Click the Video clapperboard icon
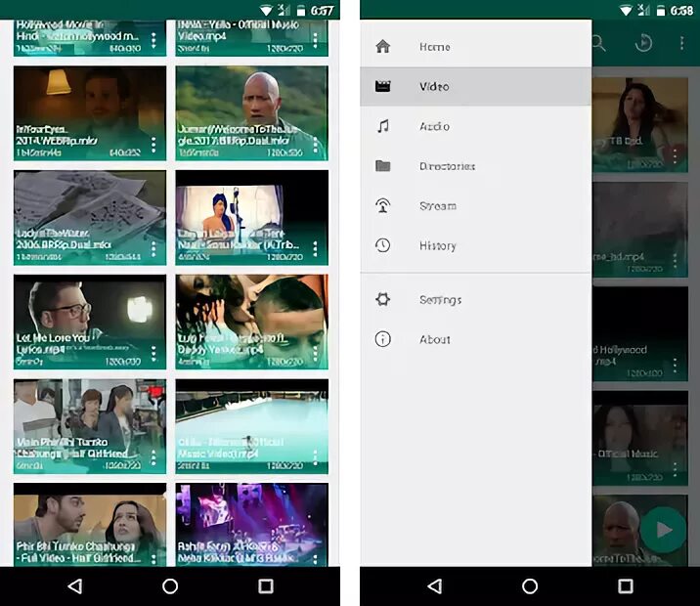This screenshot has width=700, height=606. click(x=383, y=86)
